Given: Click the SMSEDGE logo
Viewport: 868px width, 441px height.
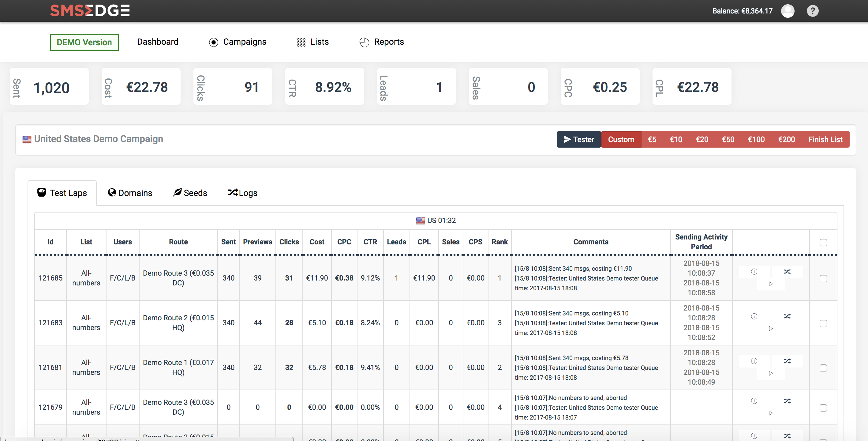Looking at the screenshot, I should pyautogui.click(x=90, y=11).
